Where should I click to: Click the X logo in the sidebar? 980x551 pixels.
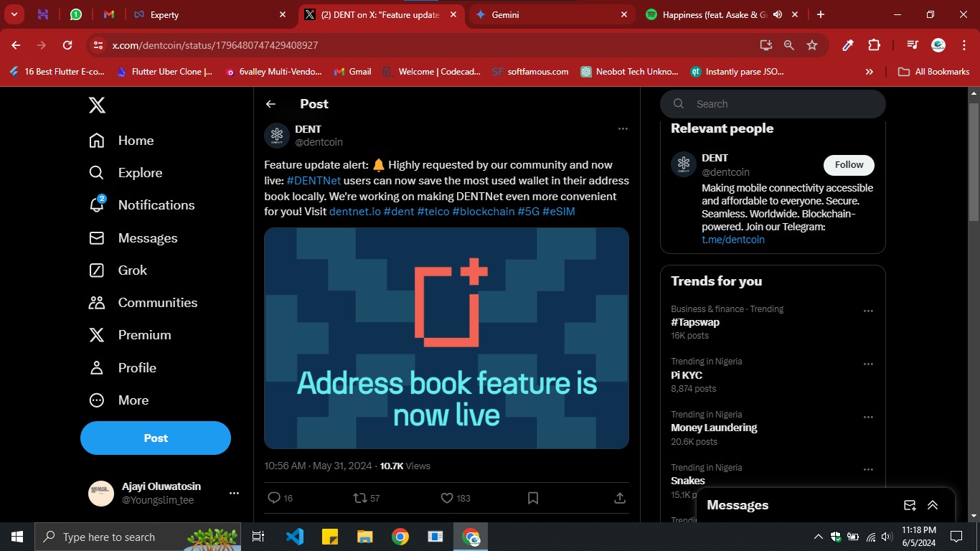97,105
